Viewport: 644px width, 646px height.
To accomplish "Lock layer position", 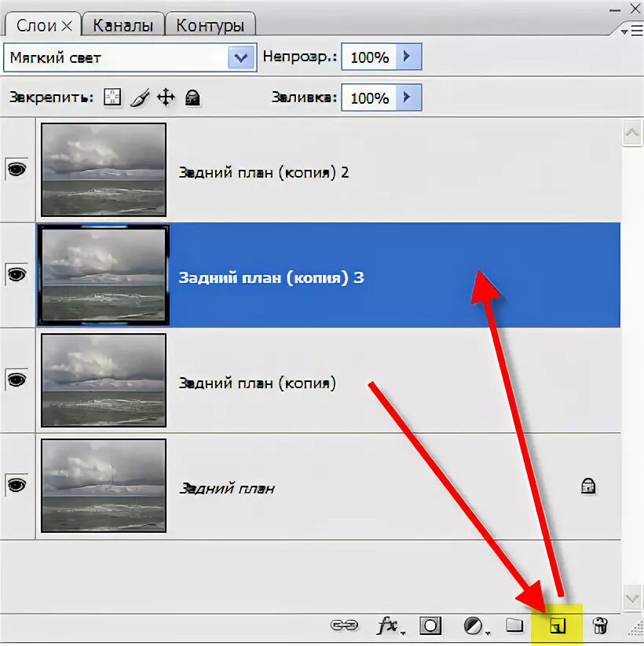I will (x=166, y=97).
